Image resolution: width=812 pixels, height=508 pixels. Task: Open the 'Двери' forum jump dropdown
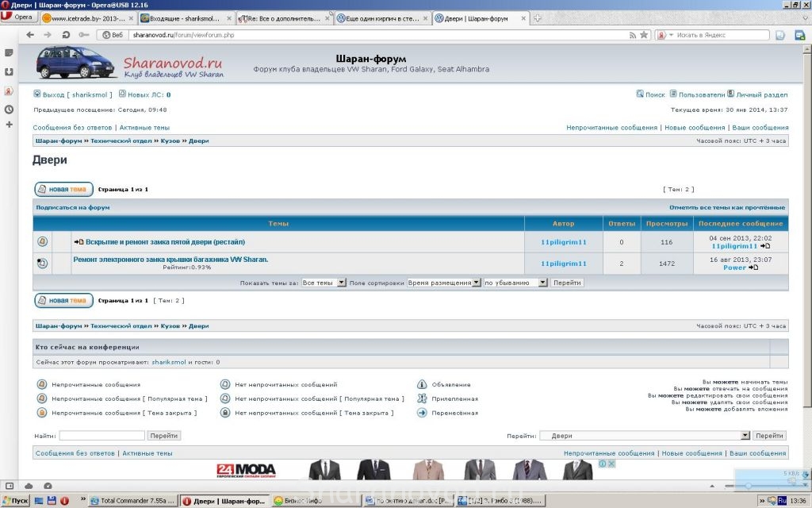[x=745, y=436]
